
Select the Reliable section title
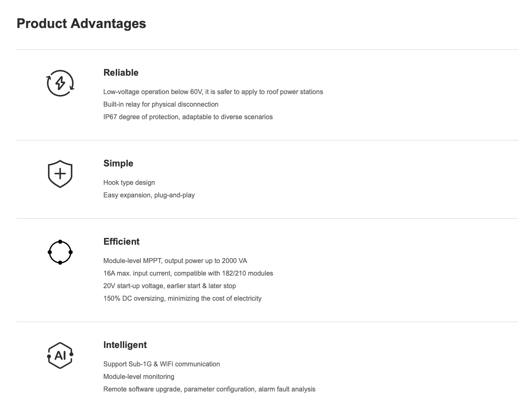pyautogui.click(x=121, y=73)
